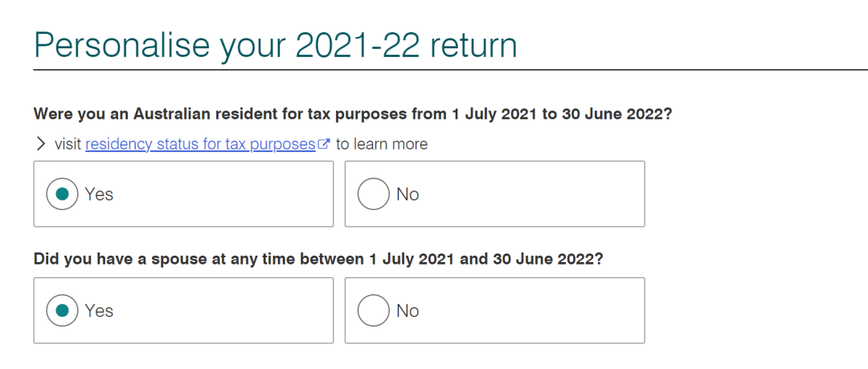Image resolution: width=868 pixels, height=369 pixels.
Task: Click the Yes label under spouse question
Action: pyautogui.click(x=99, y=310)
